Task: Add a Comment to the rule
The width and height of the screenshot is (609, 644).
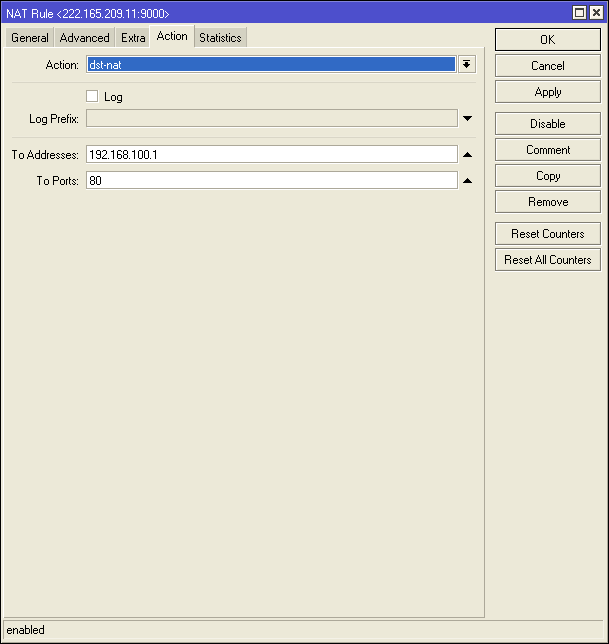Action: (x=547, y=150)
